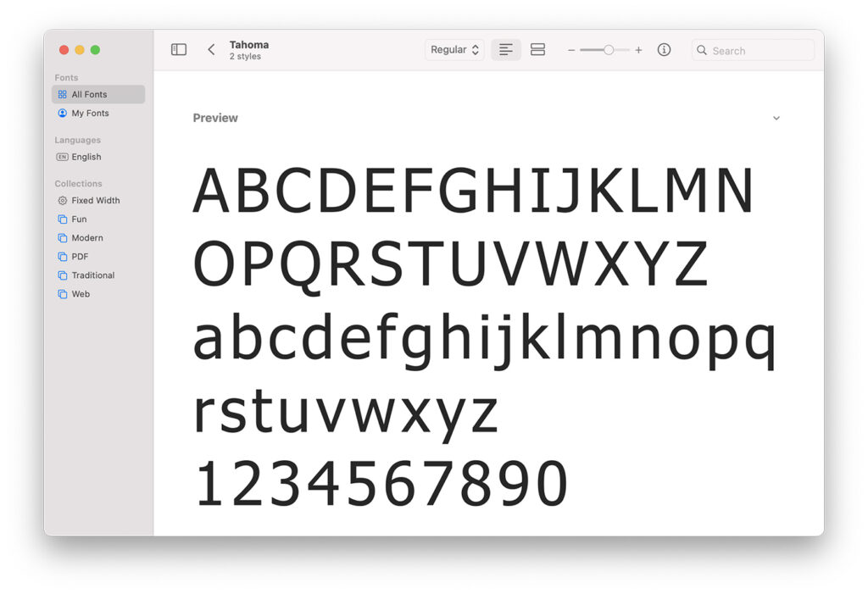Switch to the stacked styles view
The width and height of the screenshot is (868, 594).
[537, 49]
